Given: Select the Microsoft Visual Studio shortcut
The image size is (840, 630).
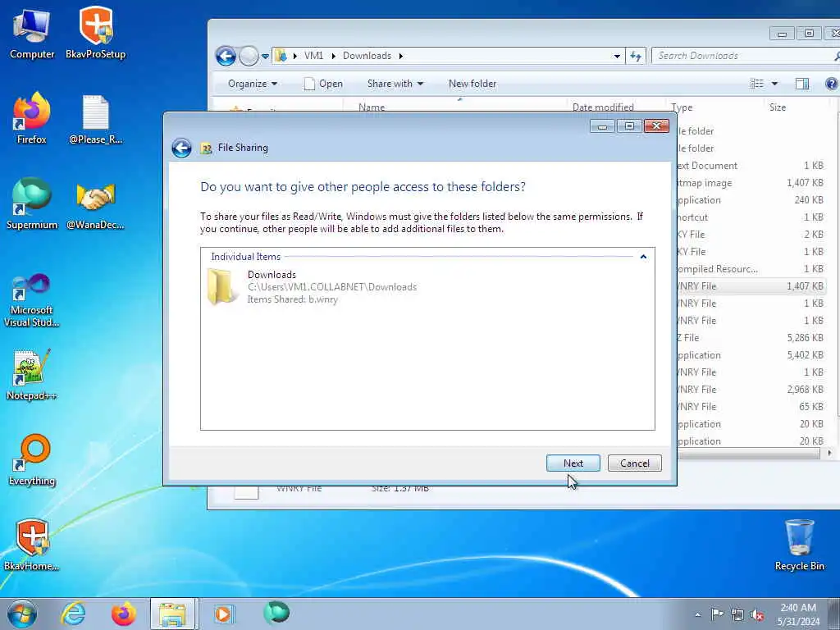Looking at the screenshot, I should 32,301.
